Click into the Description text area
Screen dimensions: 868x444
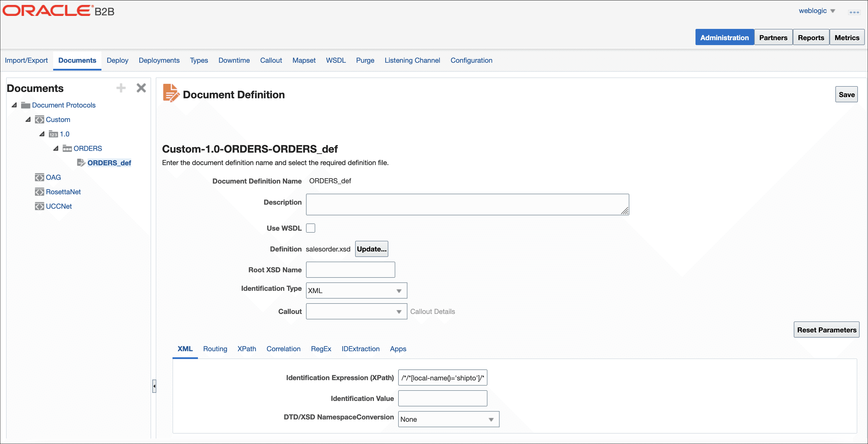point(467,204)
